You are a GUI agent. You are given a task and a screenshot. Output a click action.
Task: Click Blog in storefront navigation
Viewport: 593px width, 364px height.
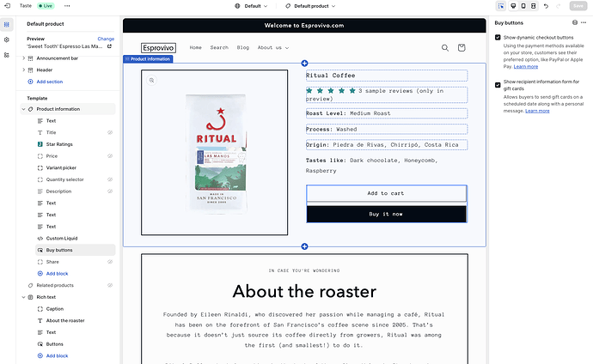pos(243,47)
